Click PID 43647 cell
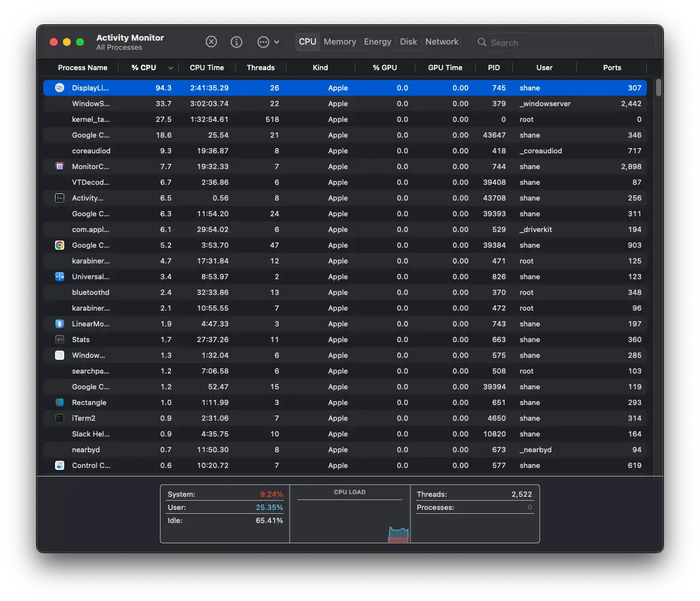The height and width of the screenshot is (601, 700). (494, 135)
